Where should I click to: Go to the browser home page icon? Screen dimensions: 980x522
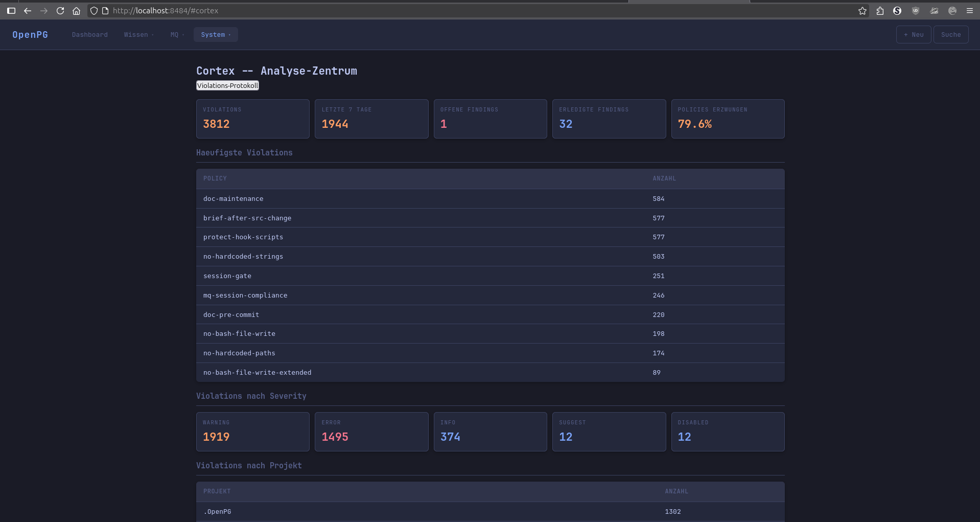click(x=76, y=11)
